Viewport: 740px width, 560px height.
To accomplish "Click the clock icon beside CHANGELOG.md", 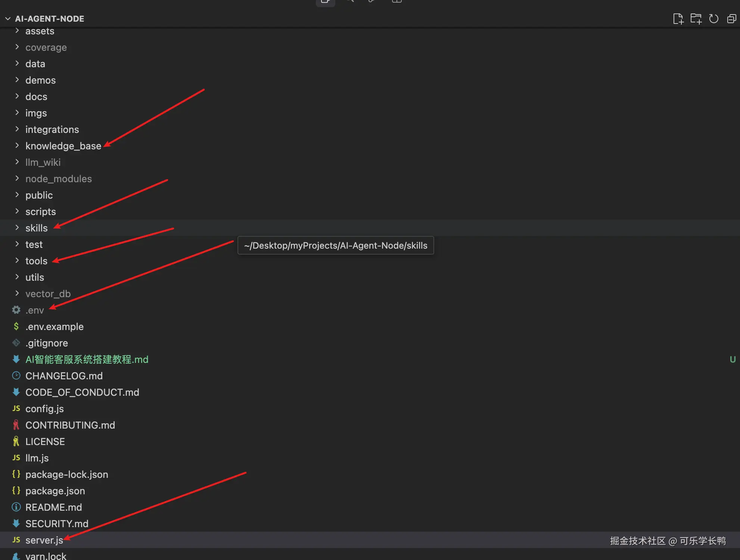I will 16,376.
